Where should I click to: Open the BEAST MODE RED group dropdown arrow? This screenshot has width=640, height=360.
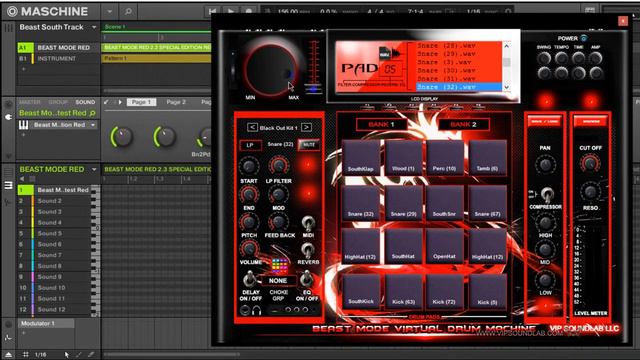[x=94, y=169]
